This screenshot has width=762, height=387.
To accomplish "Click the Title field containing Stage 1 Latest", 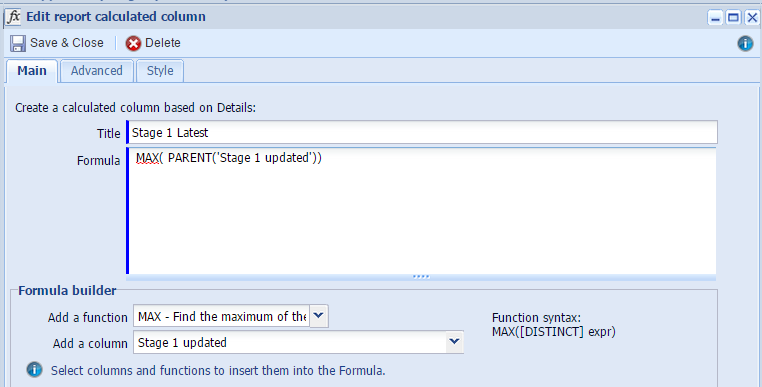I will point(422,133).
